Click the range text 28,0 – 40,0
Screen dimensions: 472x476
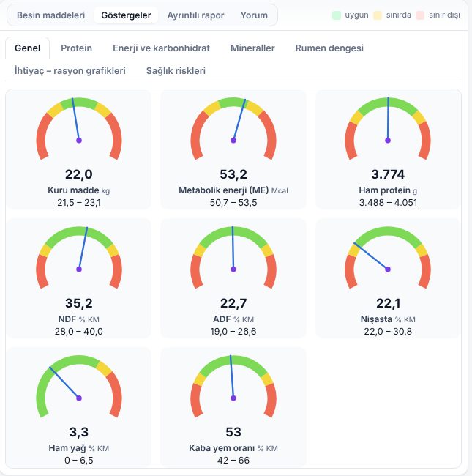click(x=79, y=331)
